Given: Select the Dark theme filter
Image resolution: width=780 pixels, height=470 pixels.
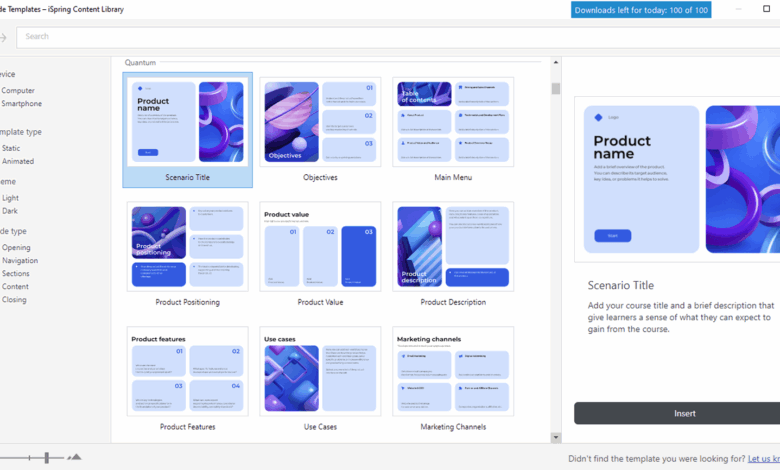Looking at the screenshot, I should 9,211.
